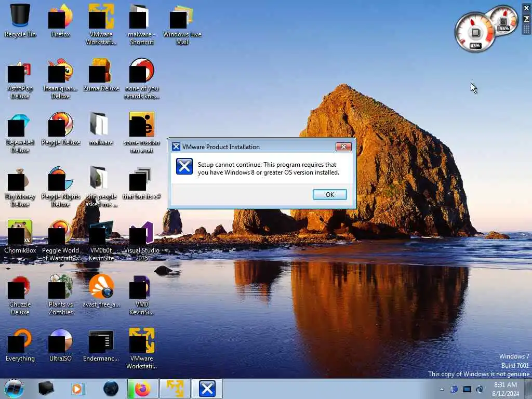
Task: Select VMware Workstati... icon beside Endermanc...
Action: (x=141, y=349)
